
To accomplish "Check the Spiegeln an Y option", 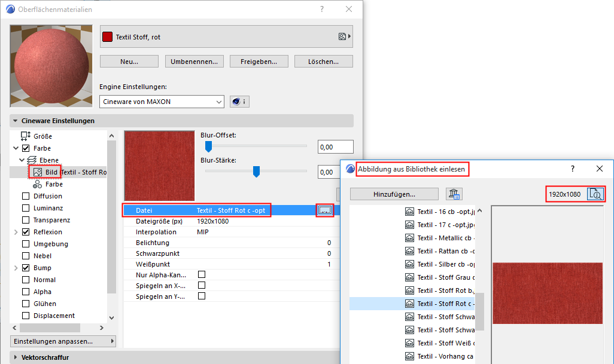I will tap(202, 296).
